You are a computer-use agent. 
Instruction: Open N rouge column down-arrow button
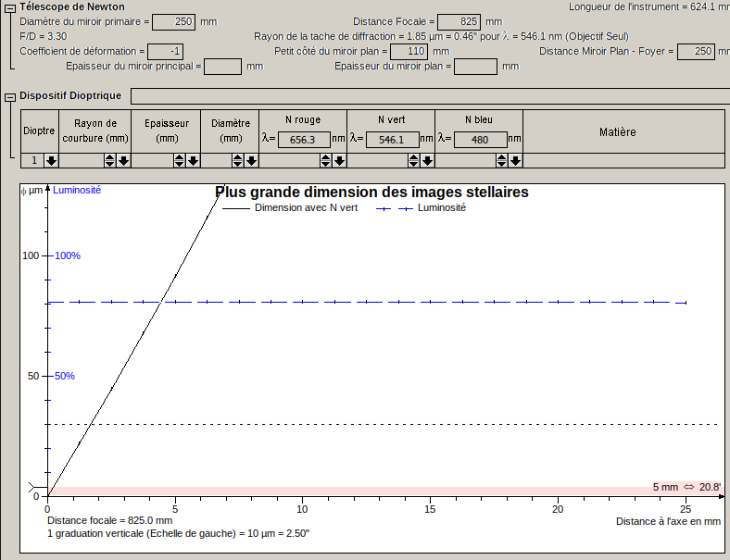tap(339, 161)
